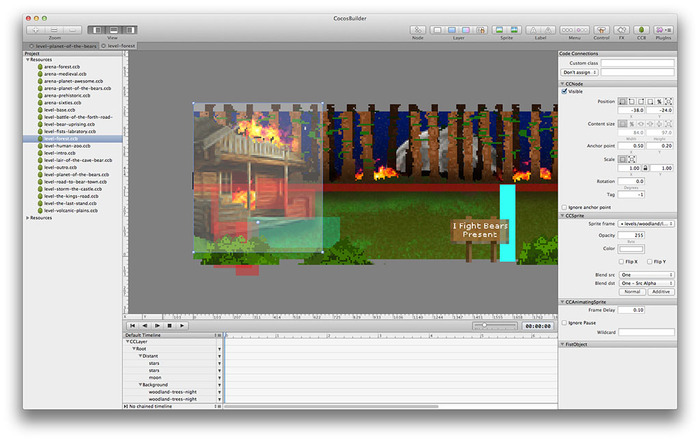
Task: Switch to the level-planet-of-the-bears tab
Action: pyautogui.click(x=64, y=45)
